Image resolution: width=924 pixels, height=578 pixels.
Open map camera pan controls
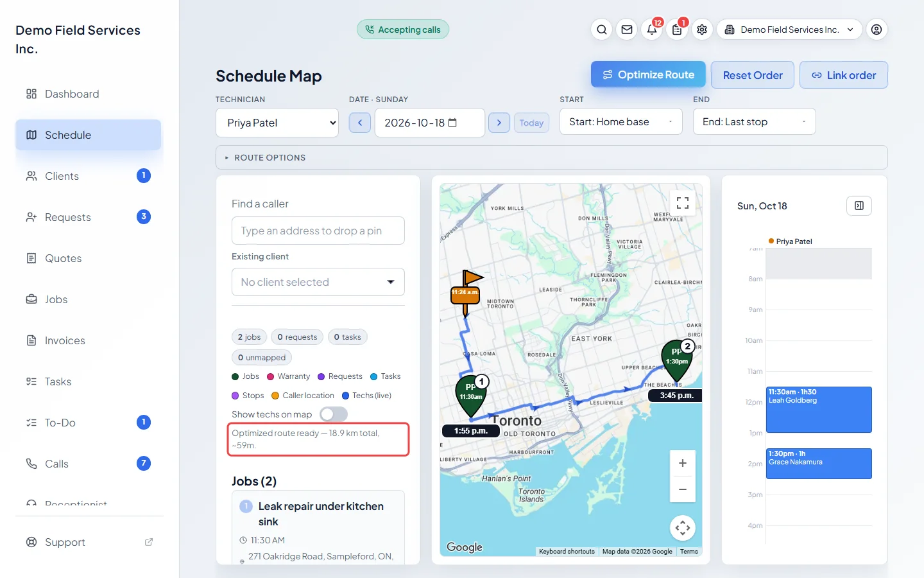pos(683,528)
